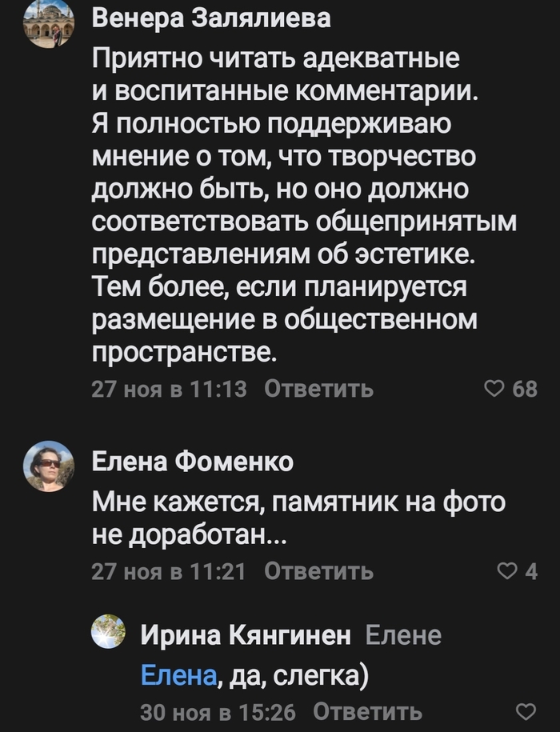Click the 27 ноя в 11:21 timestamp

tap(170, 571)
